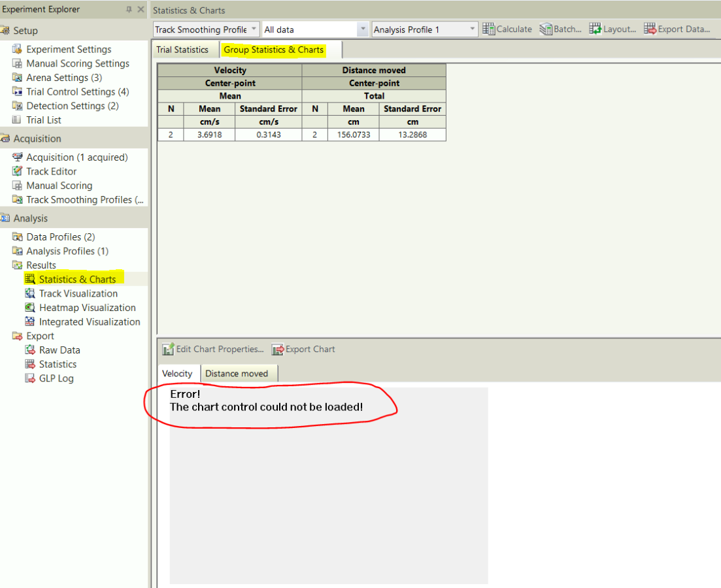The height and width of the screenshot is (588, 721).
Task: Click the Export Data icon
Action: pyautogui.click(x=650, y=29)
